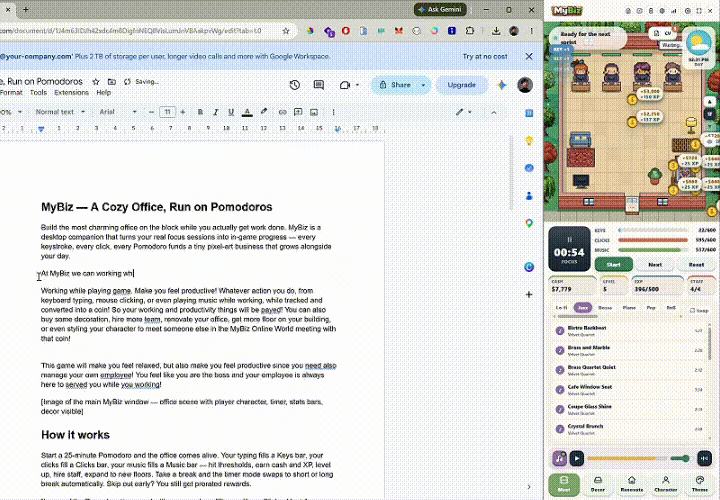Open the Normal text style dropdown
This screenshot has width=720, height=500.
click(60, 112)
